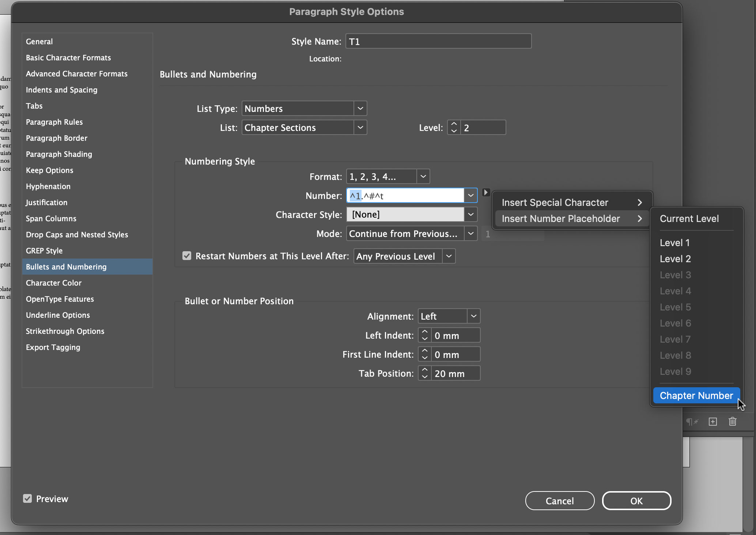Click the create new style plus icon
Screen dimensions: 756x535
713,421
